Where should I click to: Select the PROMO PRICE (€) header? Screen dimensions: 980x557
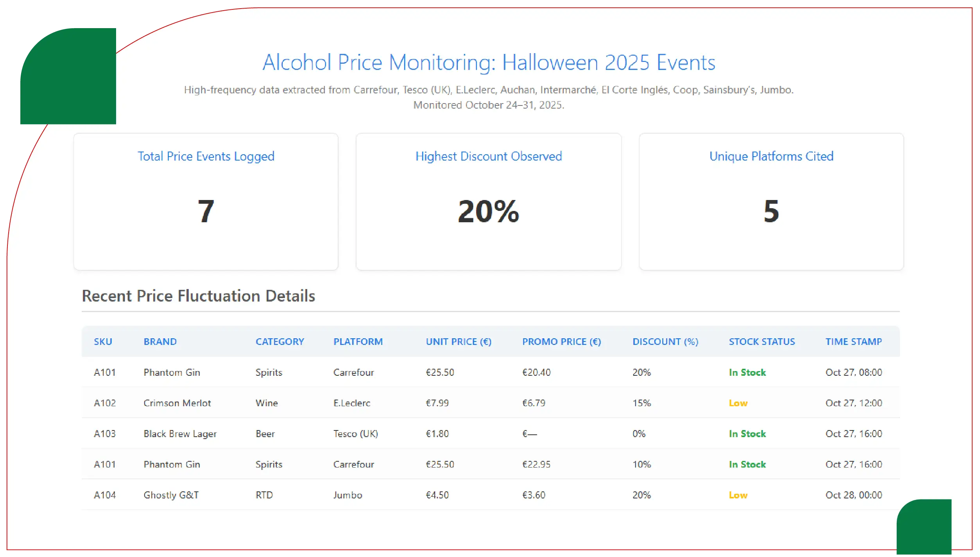[561, 342]
